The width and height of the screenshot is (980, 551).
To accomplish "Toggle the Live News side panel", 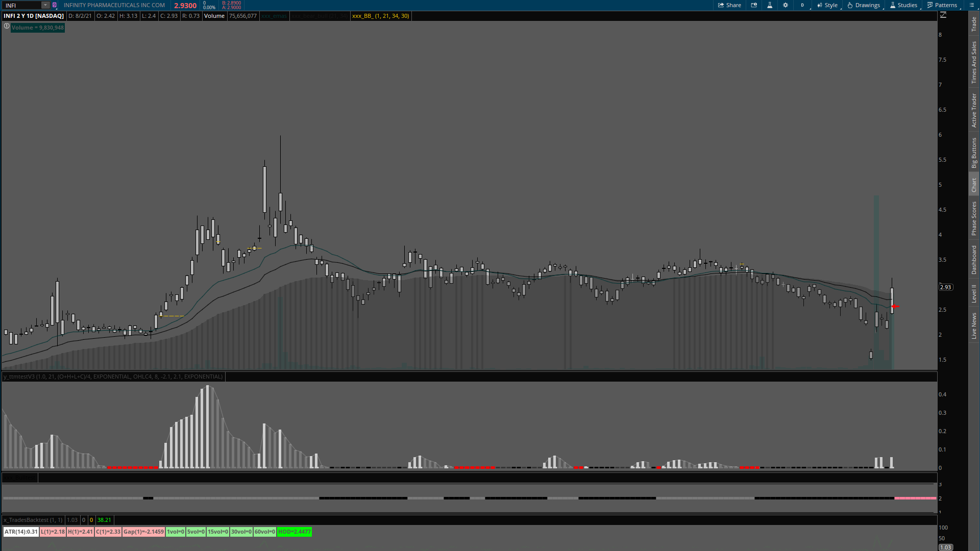I will (x=974, y=325).
